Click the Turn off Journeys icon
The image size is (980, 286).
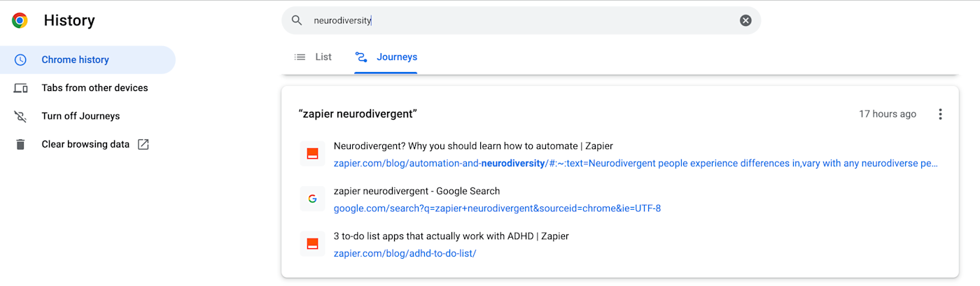(20, 116)
